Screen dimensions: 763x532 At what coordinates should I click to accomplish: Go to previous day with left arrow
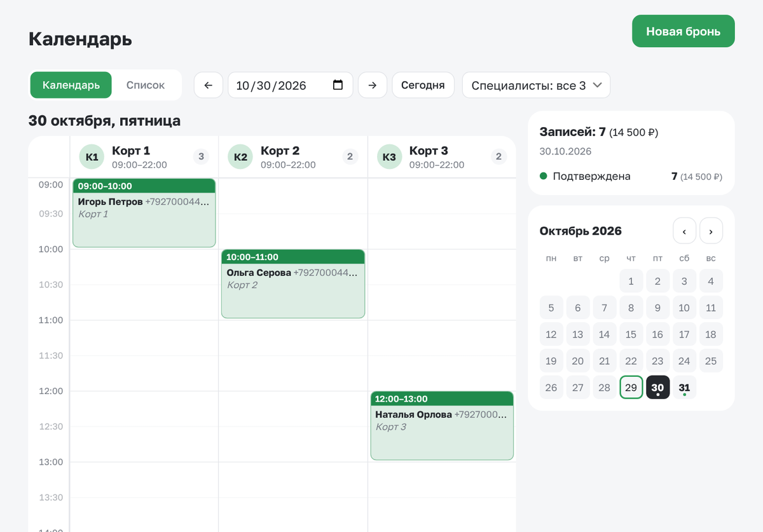click(x=208, y=85)
